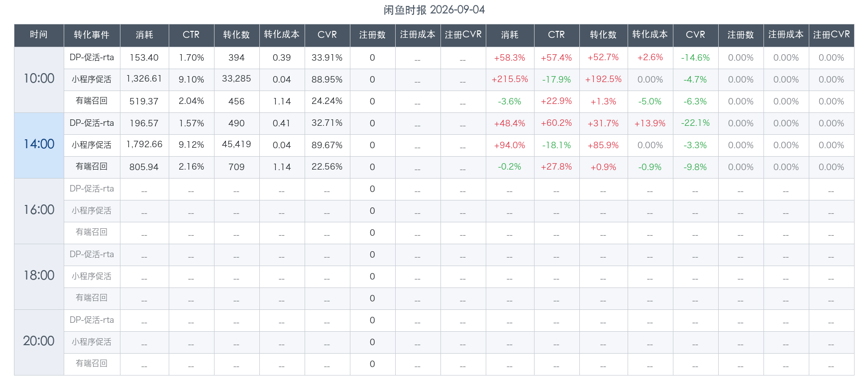Select the change value +13.9%
The image size is (868, 379).
tap(650, 123)
